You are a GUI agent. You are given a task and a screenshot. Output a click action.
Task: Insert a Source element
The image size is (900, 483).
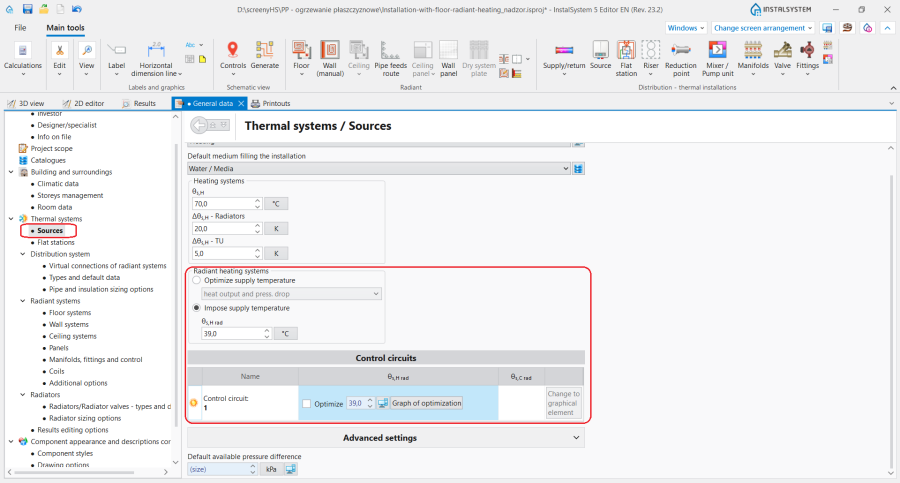[600, 56]
